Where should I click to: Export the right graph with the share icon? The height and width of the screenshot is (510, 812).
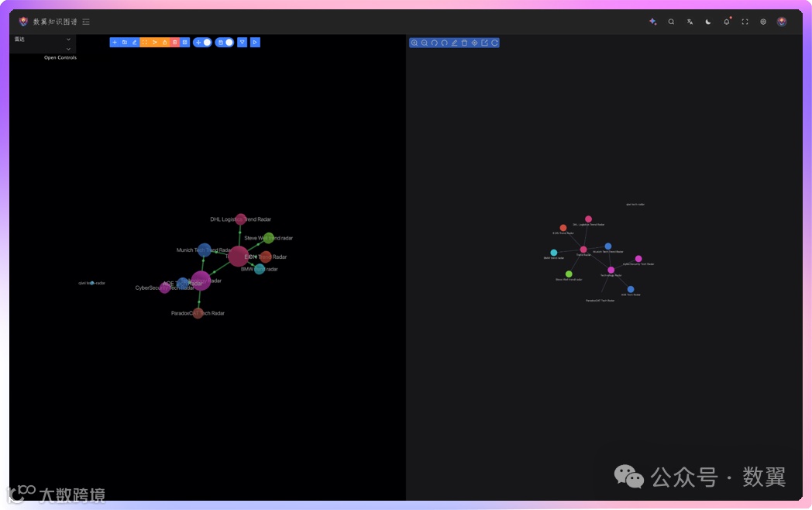pyautogui.click(x=485, y=43)
